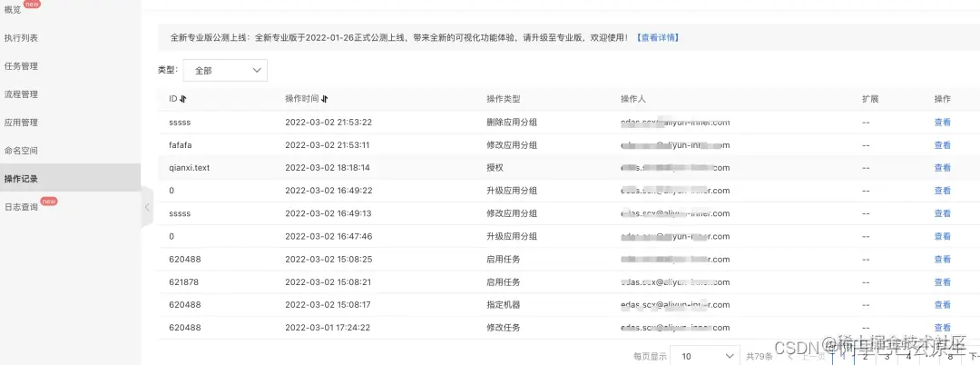This screenshot has height=365, width=980.
Task: Click the timestamp 2022-03-02 15:08:17
Action: tap(328, 304)
